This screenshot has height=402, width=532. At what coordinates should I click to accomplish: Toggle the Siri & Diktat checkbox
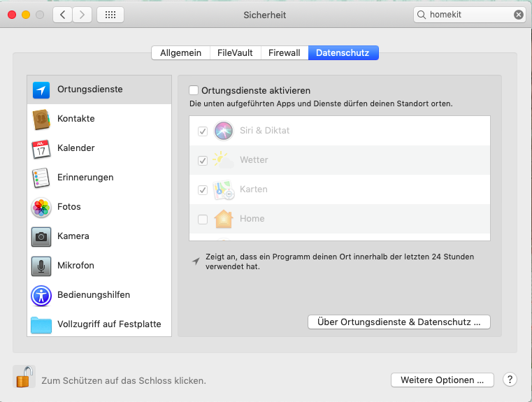point(203,131)
